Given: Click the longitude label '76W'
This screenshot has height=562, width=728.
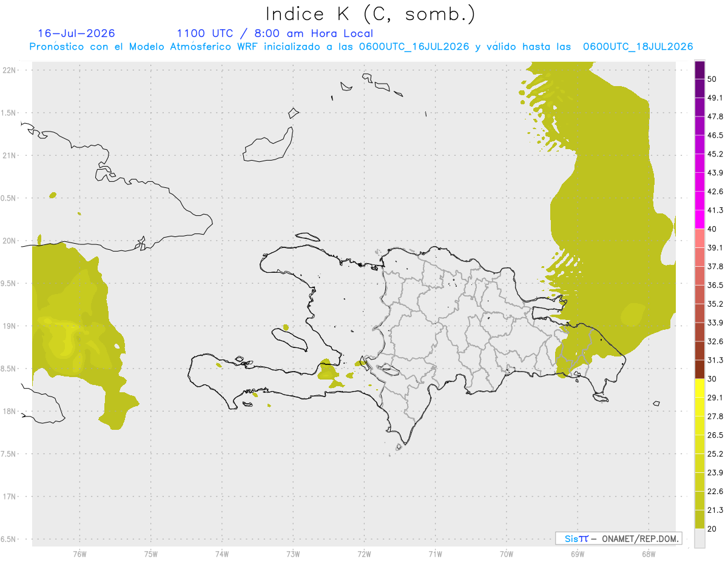Looking at the screenshot, I should (79, 554).
